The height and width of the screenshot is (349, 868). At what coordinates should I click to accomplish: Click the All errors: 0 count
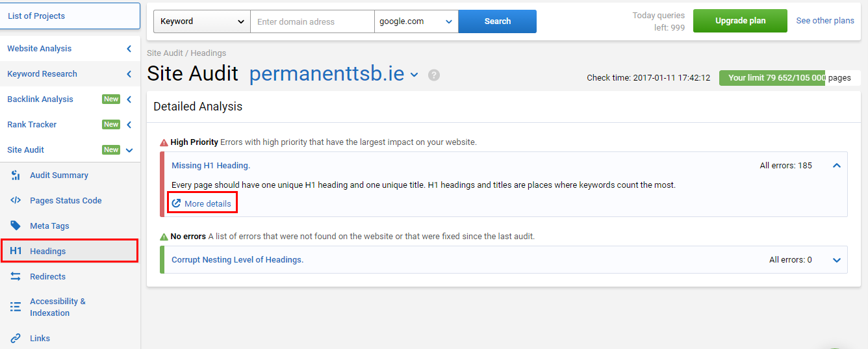pyautogui.click(x=791, y=260)
